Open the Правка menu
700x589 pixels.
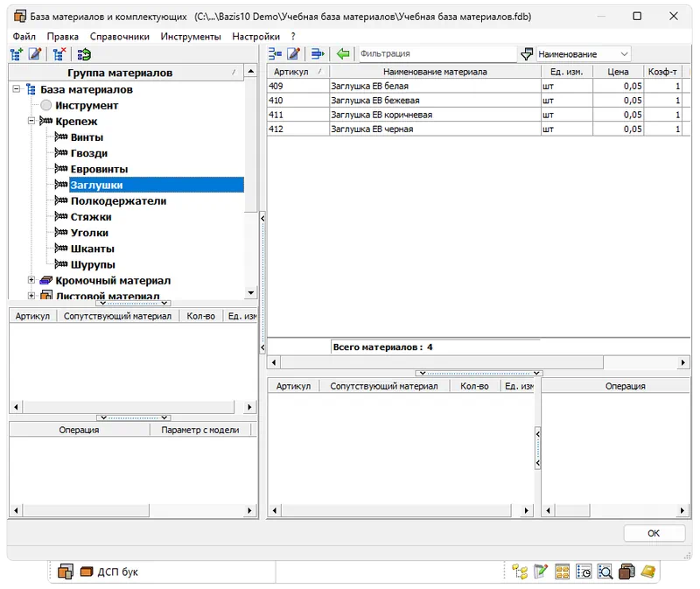coord(62,36)
